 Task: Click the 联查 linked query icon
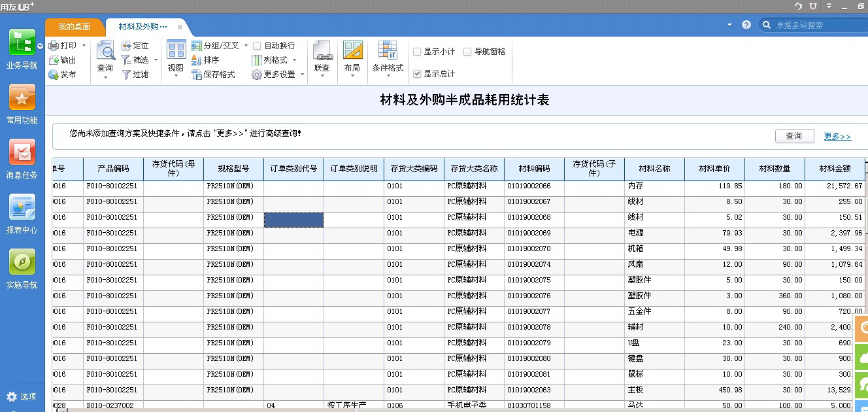point(322,50)
